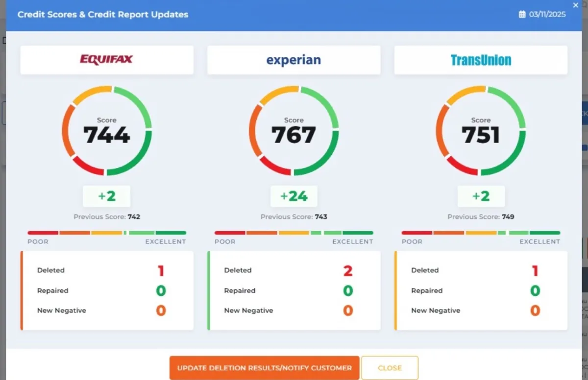Click Update Deletion Results/Notify Customer button

[265, 368]
